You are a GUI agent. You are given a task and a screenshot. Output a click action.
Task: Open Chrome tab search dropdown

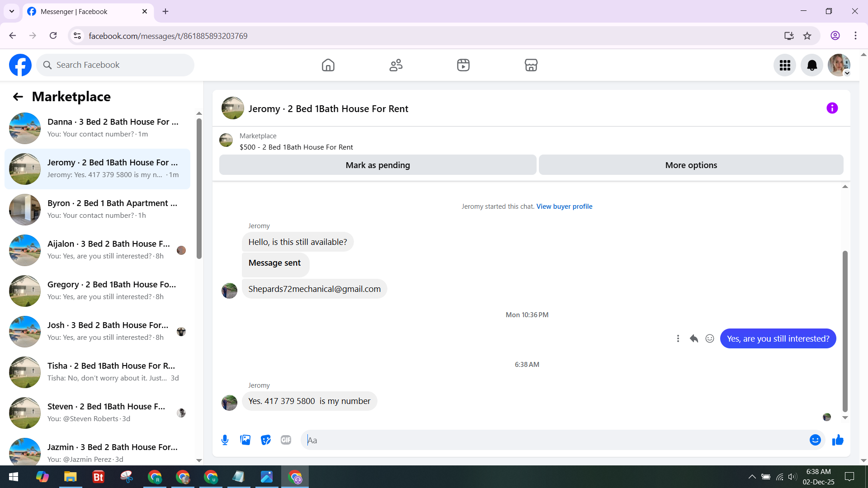click(x=12, y=11)
